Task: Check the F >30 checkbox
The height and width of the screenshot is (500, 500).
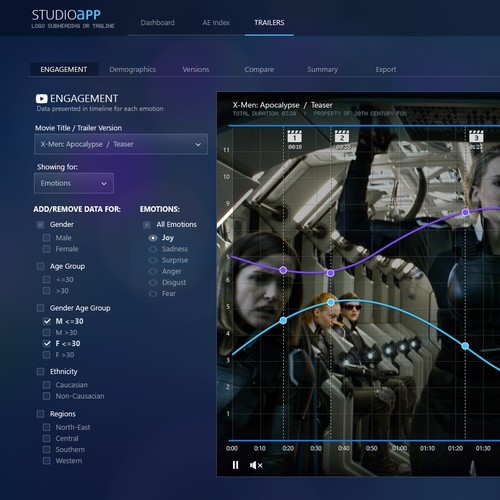Action: (x=47, y=355)
